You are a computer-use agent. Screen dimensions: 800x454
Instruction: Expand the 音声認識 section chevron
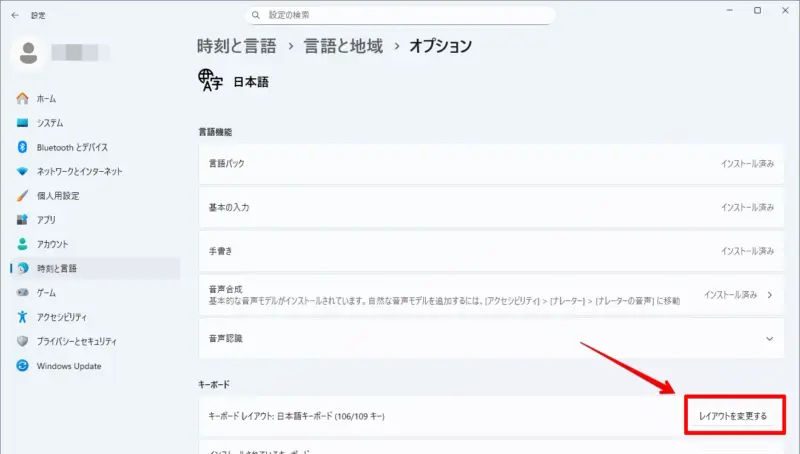pos(769,339)
